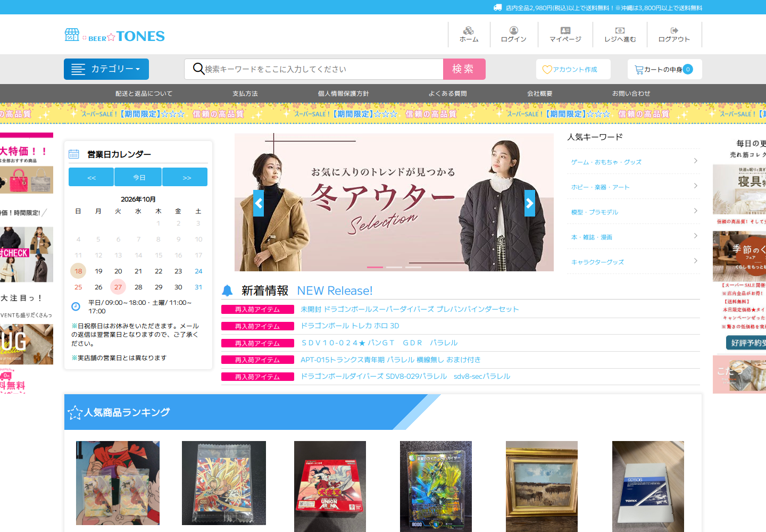766x532 pixels.
Task: Click the heart アカウント作成 button
Action: click(573, 69)
